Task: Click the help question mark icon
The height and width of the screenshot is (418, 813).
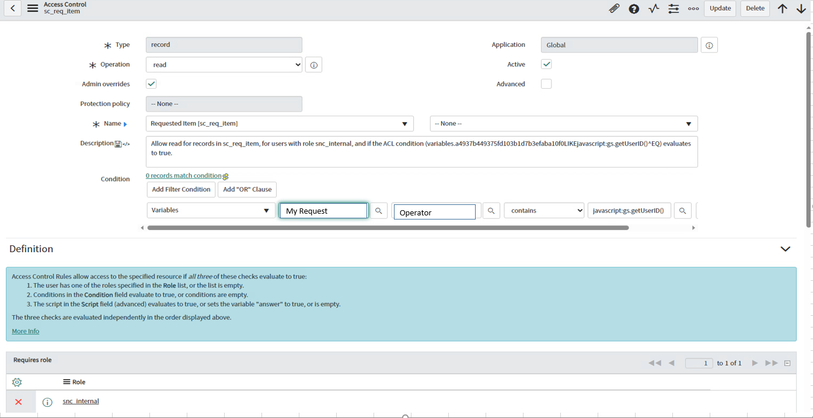Action: 634,9
